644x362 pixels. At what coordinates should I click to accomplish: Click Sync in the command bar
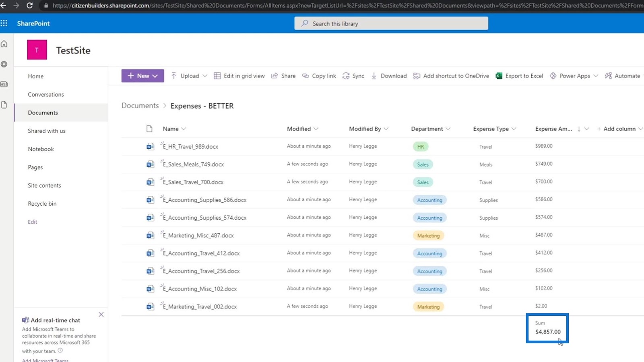coord(353,76)
